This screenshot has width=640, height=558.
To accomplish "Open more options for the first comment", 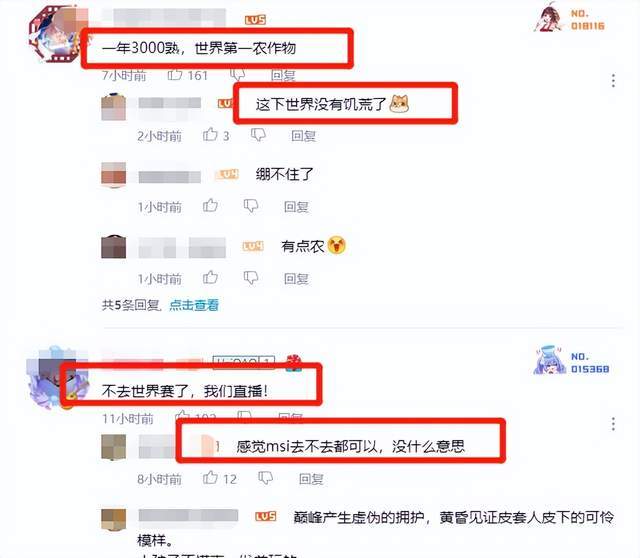I will 613,80.
